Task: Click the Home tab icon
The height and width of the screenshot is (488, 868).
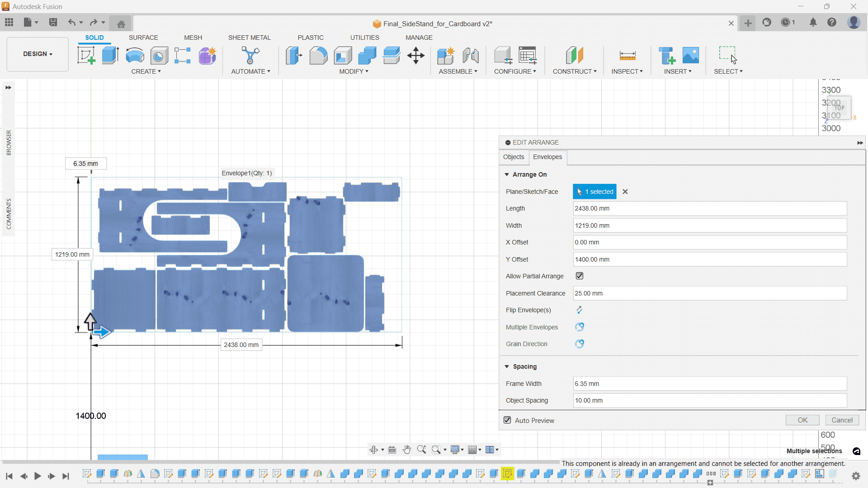Action: 121,24
